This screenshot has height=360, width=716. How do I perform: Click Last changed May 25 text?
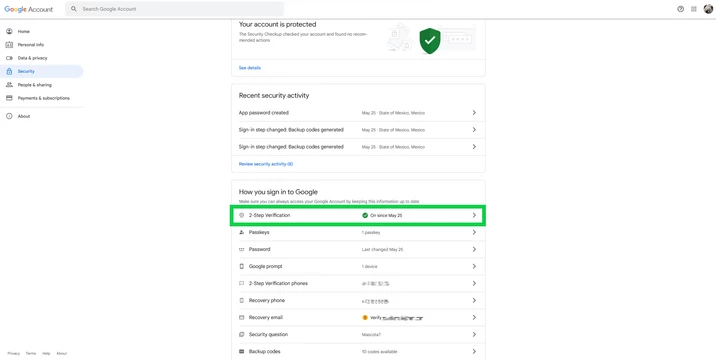coord(382,249)
